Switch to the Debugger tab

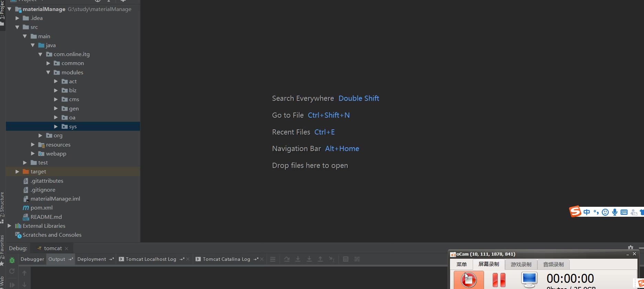pos(32,259)
